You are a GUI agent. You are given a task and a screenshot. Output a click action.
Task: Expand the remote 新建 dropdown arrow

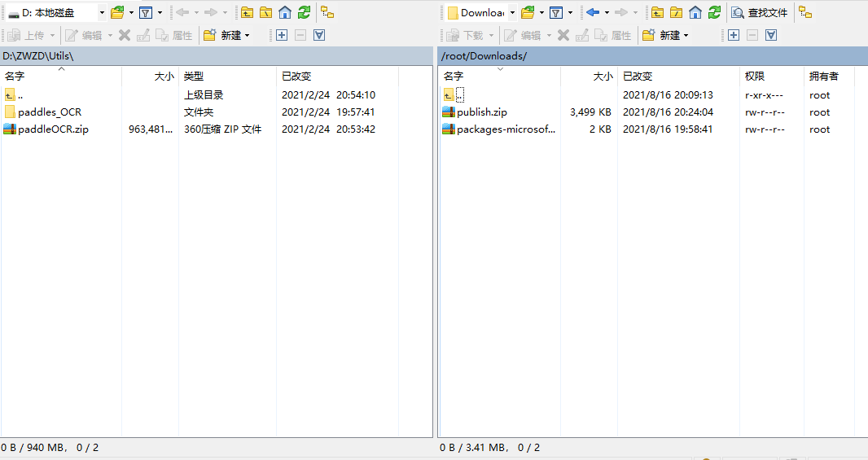(x=686, y=36)
